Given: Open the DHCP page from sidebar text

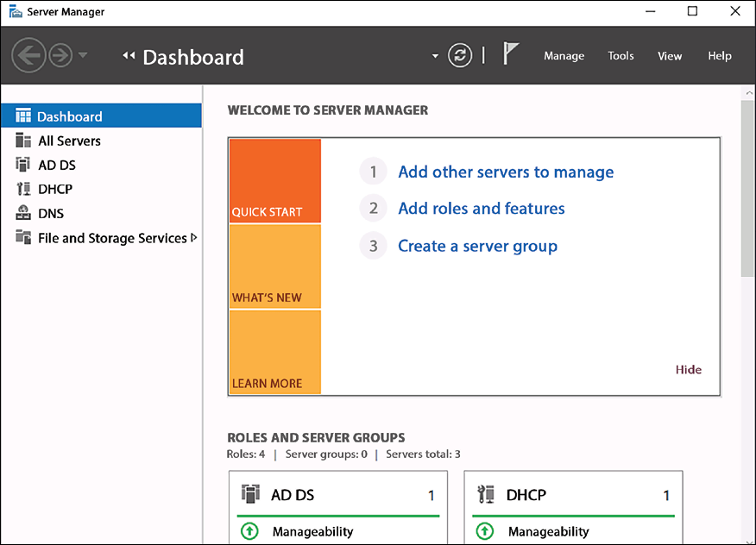Looking at the screenshot, I should point(55,189).
